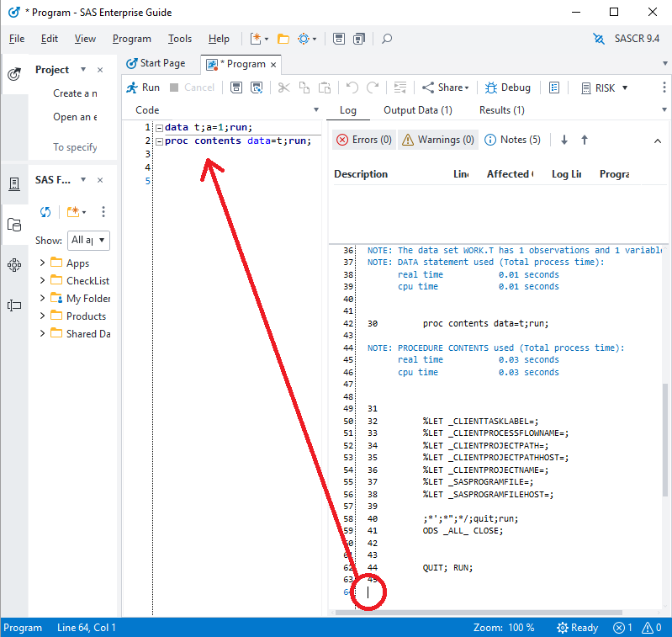Run the SAS program
Image resolution: width=672 pixels, height=637 pixels.
tap(142, 88)
